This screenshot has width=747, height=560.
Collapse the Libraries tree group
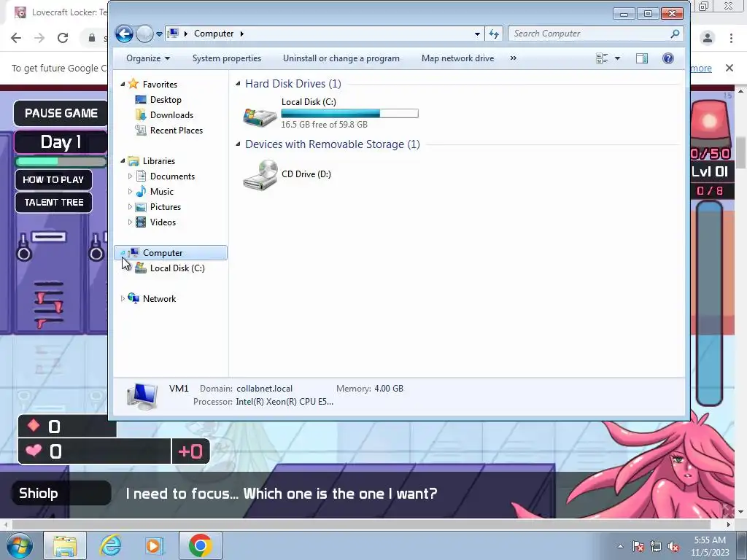click(x=123, y=160)
